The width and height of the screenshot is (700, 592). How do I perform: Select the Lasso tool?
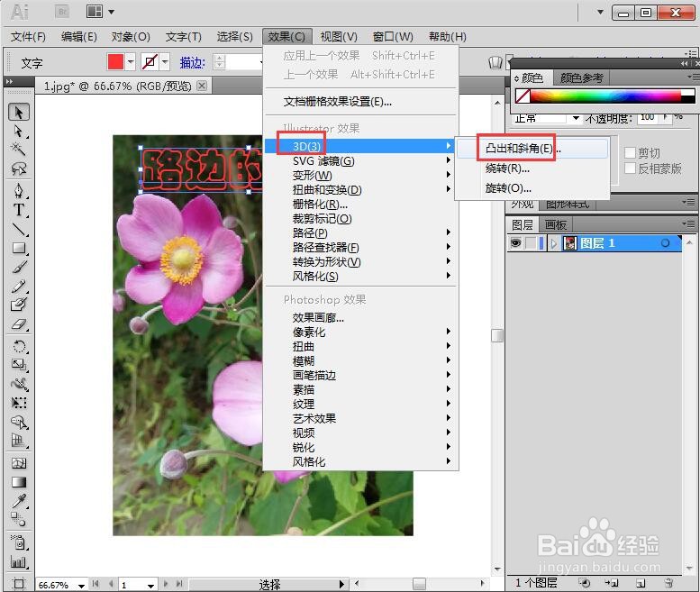18,168
